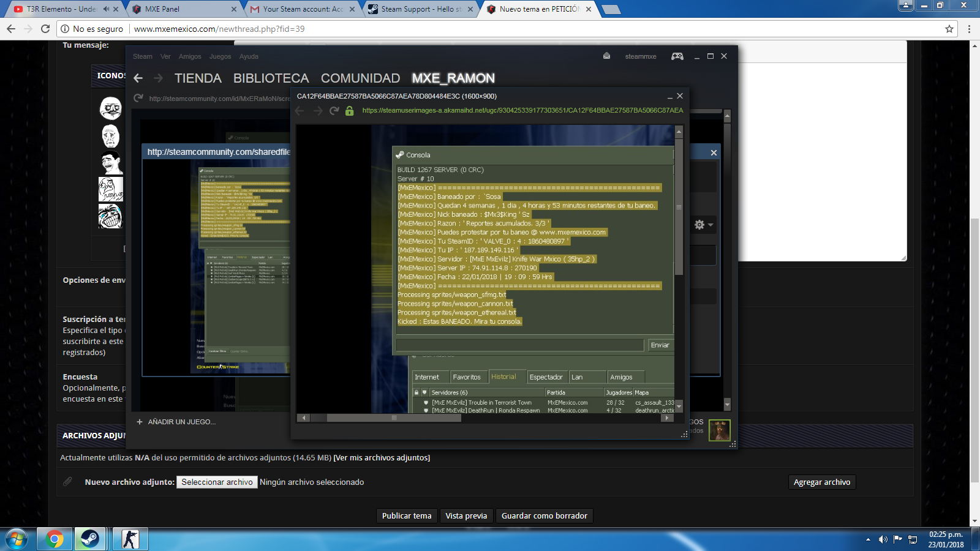This screenshot has height=551, width=980.
Task: Open steammxe account dropdown
Action: point(641,56)
